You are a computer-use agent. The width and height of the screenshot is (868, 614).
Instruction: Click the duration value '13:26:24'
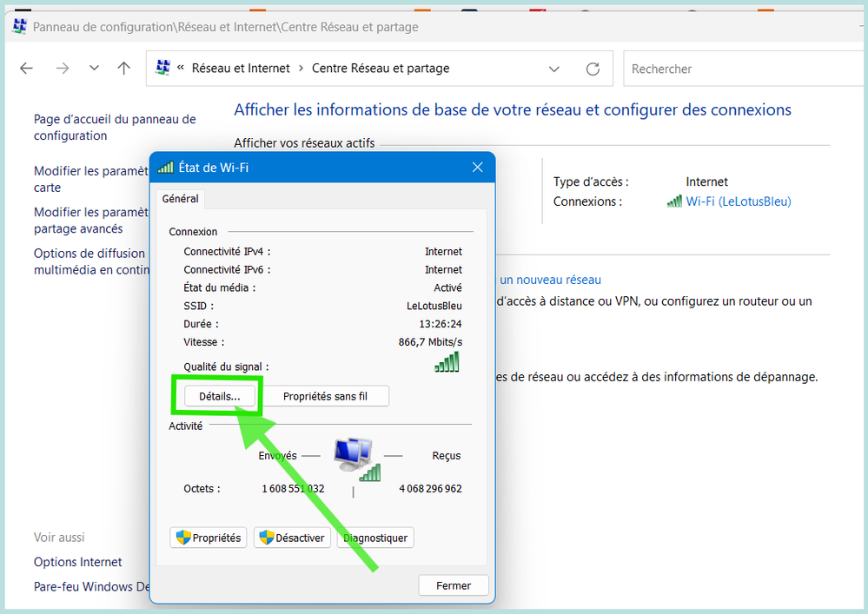click(441, 324)
